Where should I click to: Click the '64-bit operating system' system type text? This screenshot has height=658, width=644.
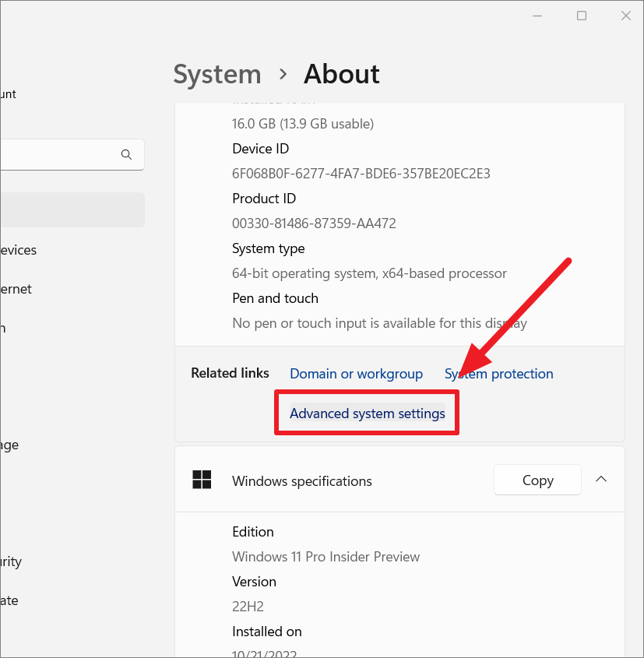(369, 273)
